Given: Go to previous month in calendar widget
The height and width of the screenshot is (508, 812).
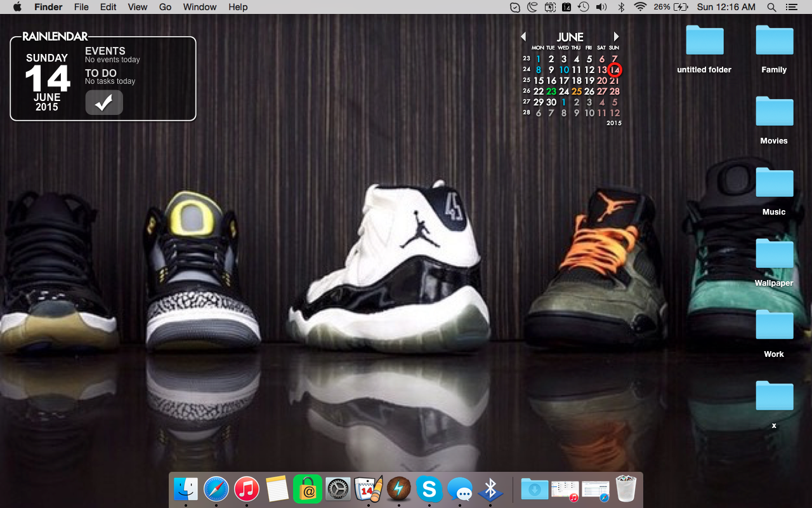Looking at the screenshot, I should [523, 37].
